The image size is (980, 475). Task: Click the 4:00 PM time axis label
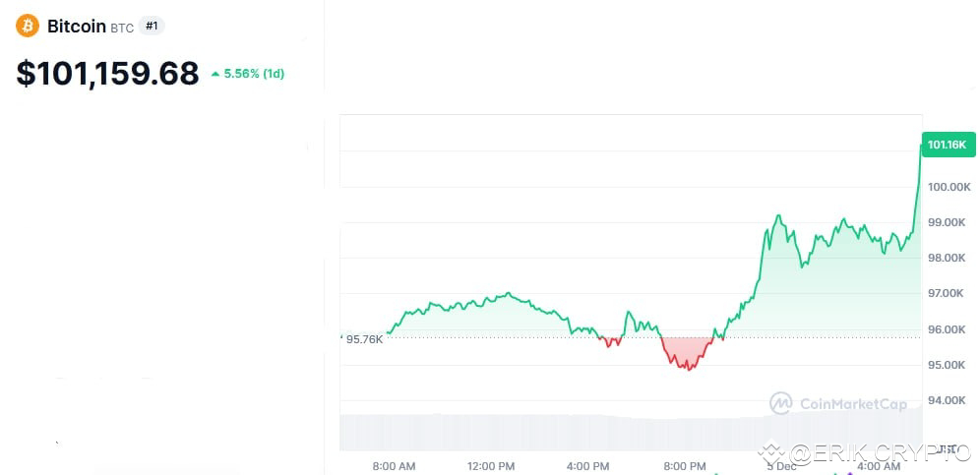587,466
